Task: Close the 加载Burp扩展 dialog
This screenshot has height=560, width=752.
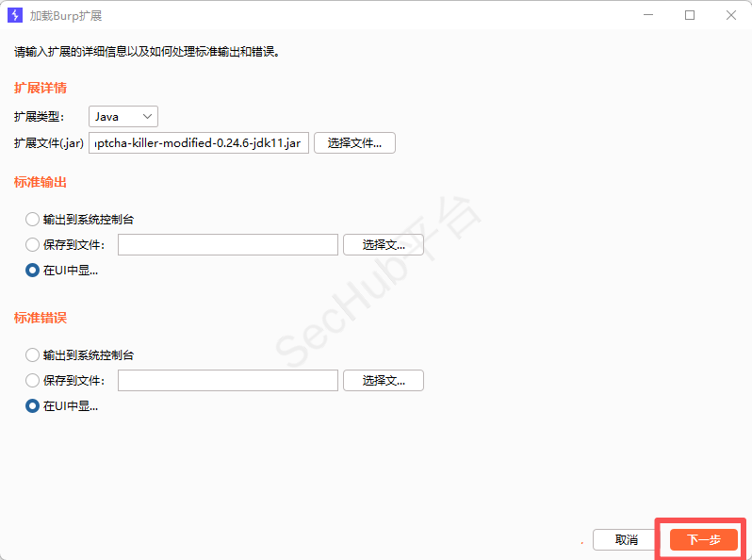Action: coord(731,15)
